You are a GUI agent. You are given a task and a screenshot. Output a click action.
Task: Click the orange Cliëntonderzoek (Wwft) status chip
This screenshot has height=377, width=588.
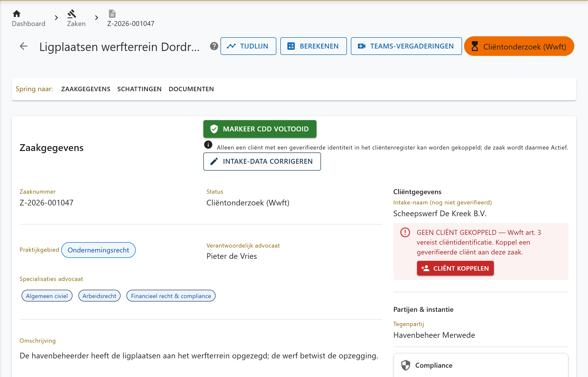519,46
